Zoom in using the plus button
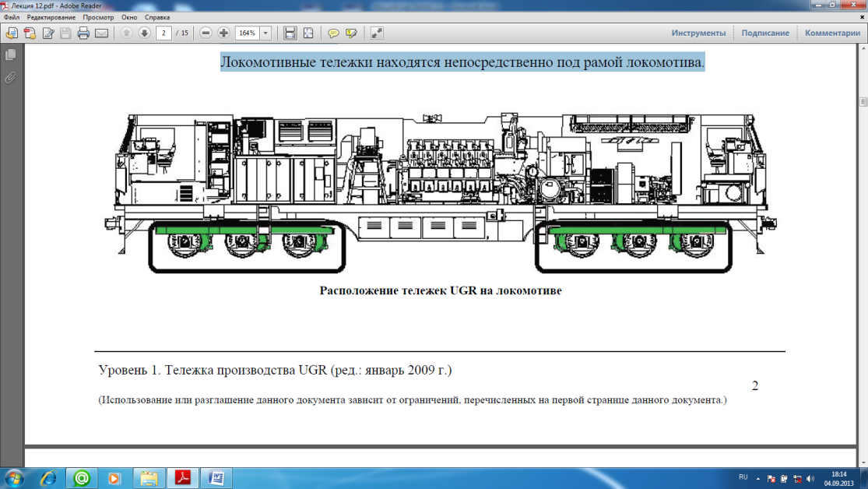Screen dimensions: 868x489 pos(223,33)
